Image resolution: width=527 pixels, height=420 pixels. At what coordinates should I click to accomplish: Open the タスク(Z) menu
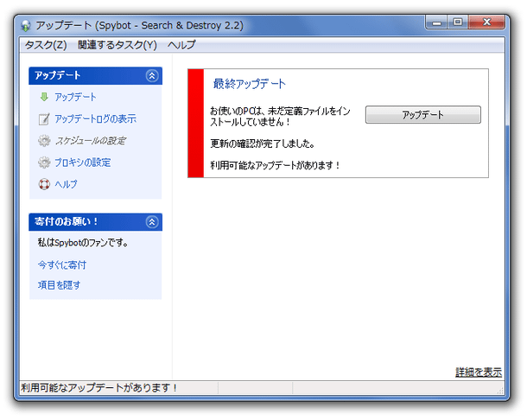[x=46, y=45]
